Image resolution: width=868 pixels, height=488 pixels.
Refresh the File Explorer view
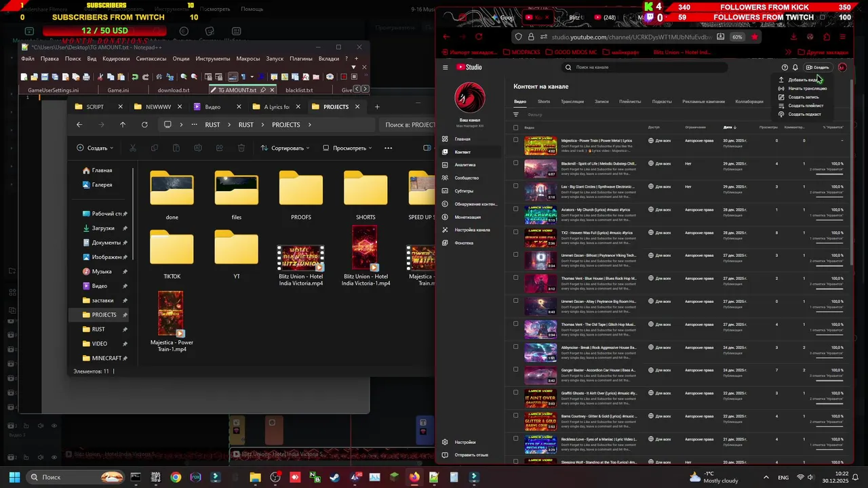coord(144,125)
